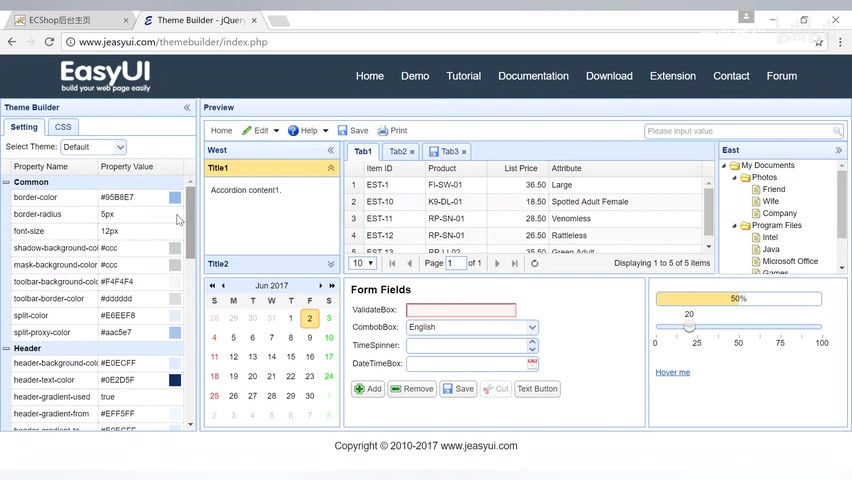Image resolution: width=852 pixels, height=480 pixels.
Task: Collapse the West panel
Action: [330, 150]
